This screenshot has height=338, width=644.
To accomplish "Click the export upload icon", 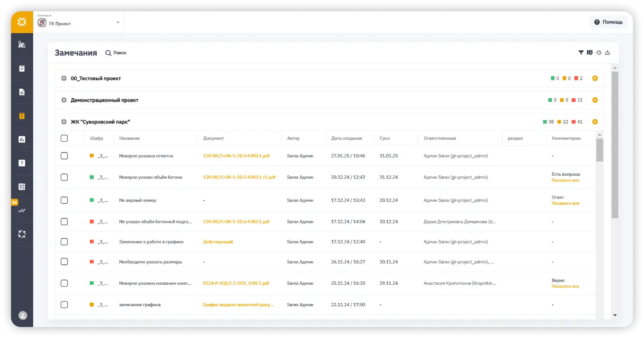I will coord(608,53).
